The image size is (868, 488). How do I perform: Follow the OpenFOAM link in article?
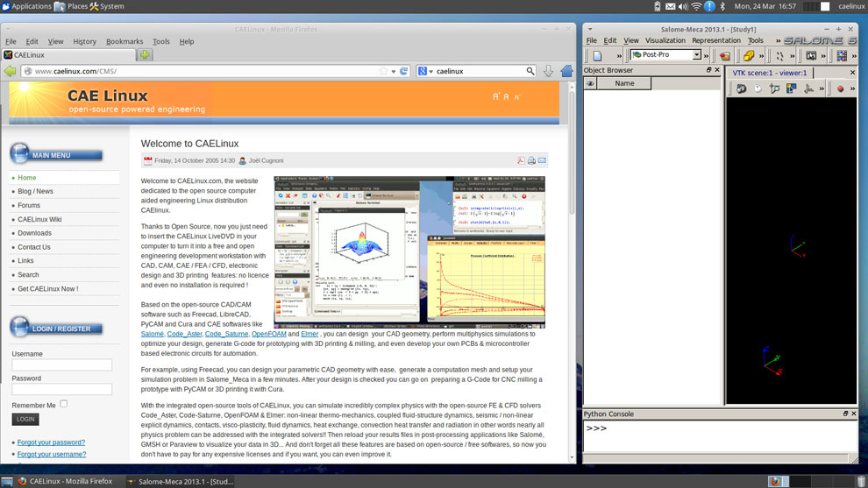(x=268, y=334)
